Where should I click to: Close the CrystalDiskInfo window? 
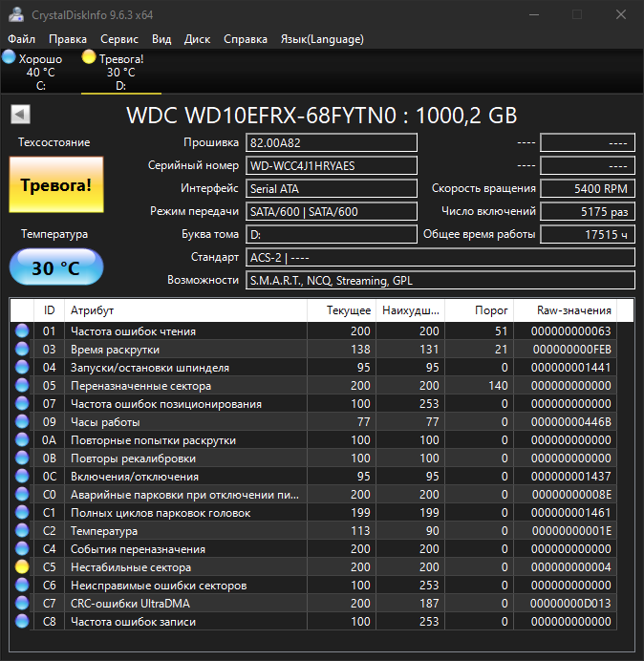[x=621, y=14]
